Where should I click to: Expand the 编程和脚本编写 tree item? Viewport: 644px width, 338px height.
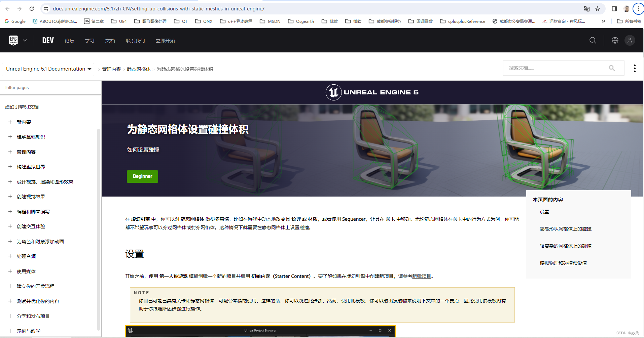10,212
